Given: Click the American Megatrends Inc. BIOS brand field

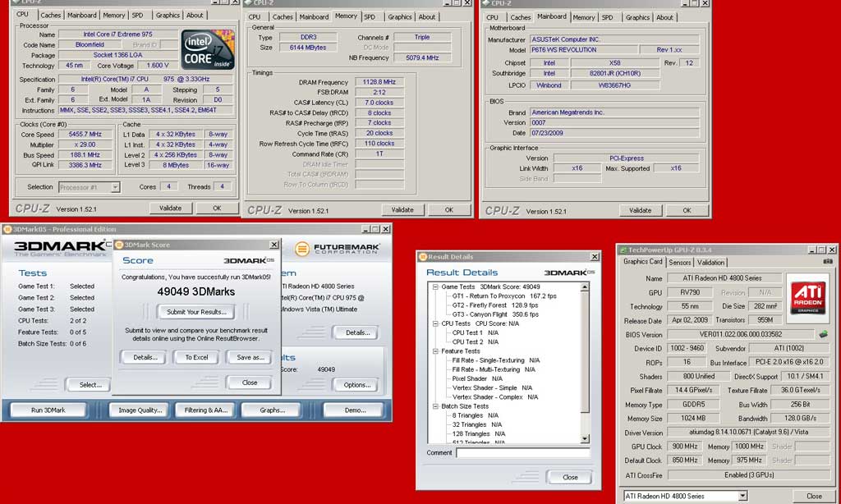Looking at the screenshot, I should point(614,112).
